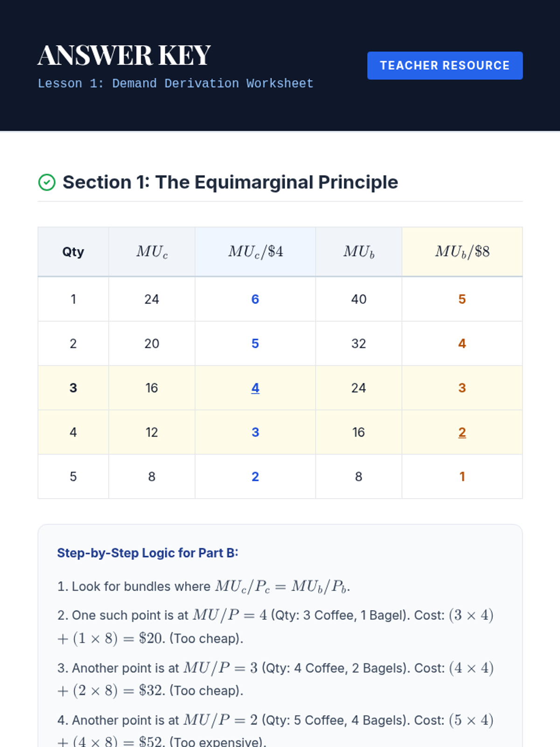
Task: Click the blue 6 in row 1
Action: coord(255,299)
